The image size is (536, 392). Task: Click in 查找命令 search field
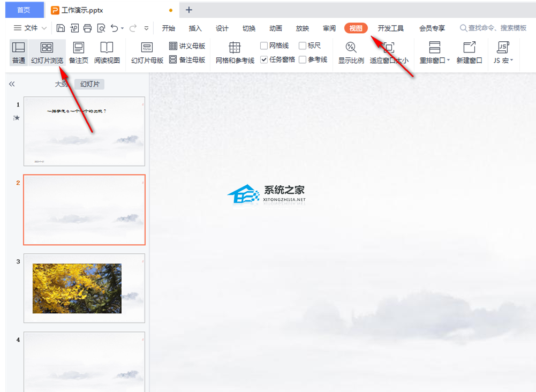click(x=493, y=28)
